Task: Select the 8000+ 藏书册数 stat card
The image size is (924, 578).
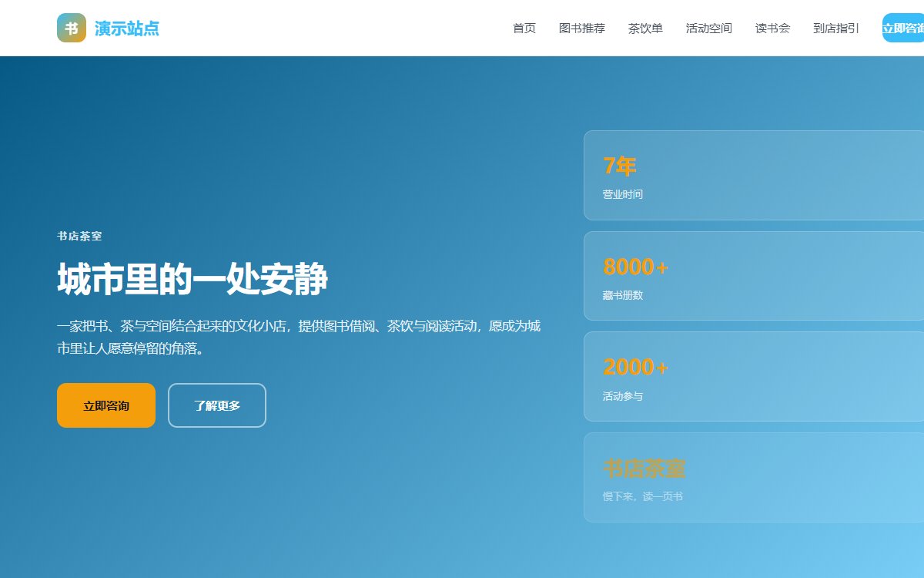Action: [754, 276]
